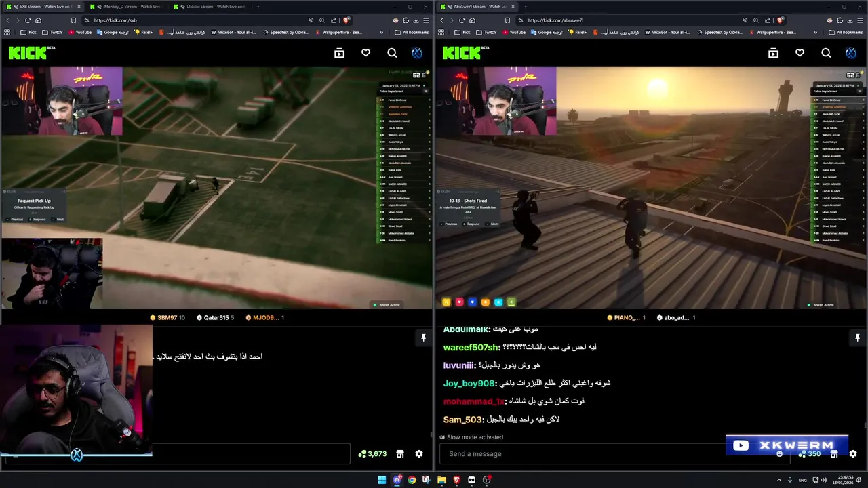Open the browse streams icon in right Kick window
The height and width of the screenshot is (488, 868).
pos(773,53)
